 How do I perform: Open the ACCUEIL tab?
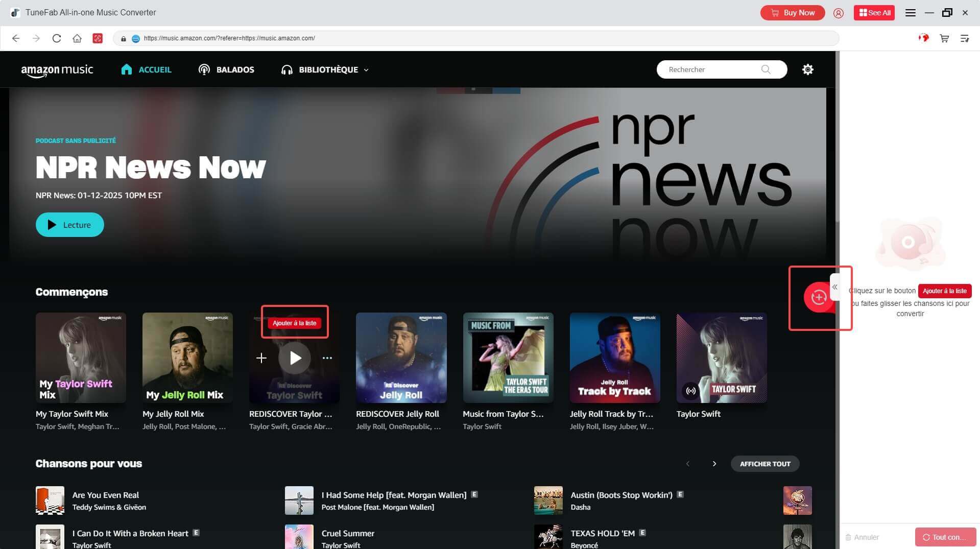[146, 69]
